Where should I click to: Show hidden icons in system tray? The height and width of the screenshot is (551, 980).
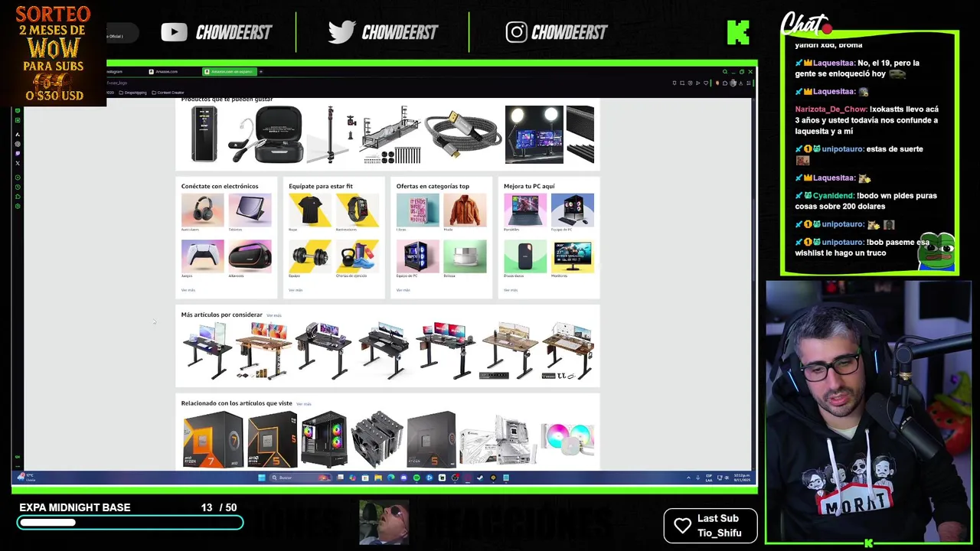(688, 478)
